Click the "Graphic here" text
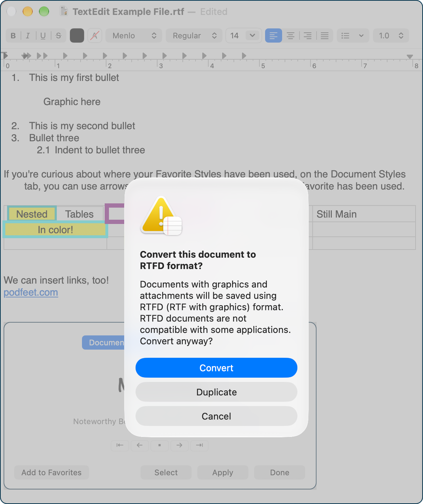Image resolution: width=423 pixels, height=504 pixels. point(72,102)
